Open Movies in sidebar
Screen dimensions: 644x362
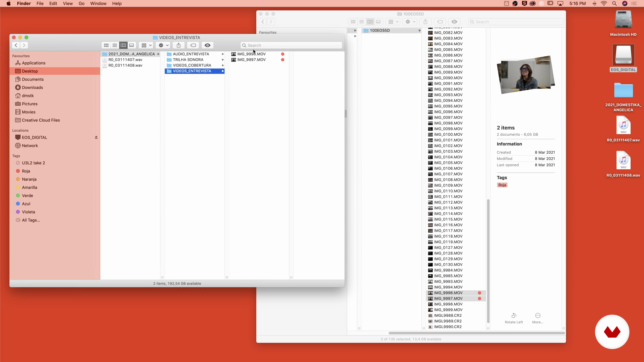coord(55,112)
